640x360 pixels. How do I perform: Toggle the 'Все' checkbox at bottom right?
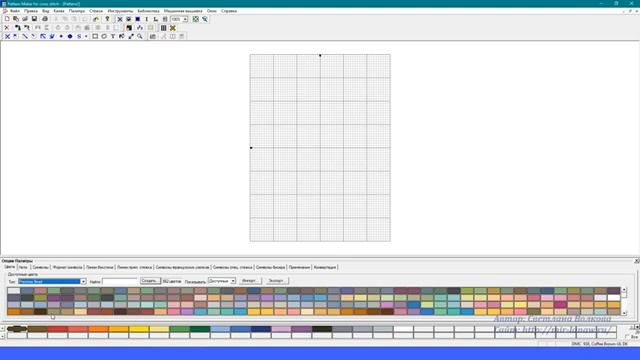pos(627,337)
